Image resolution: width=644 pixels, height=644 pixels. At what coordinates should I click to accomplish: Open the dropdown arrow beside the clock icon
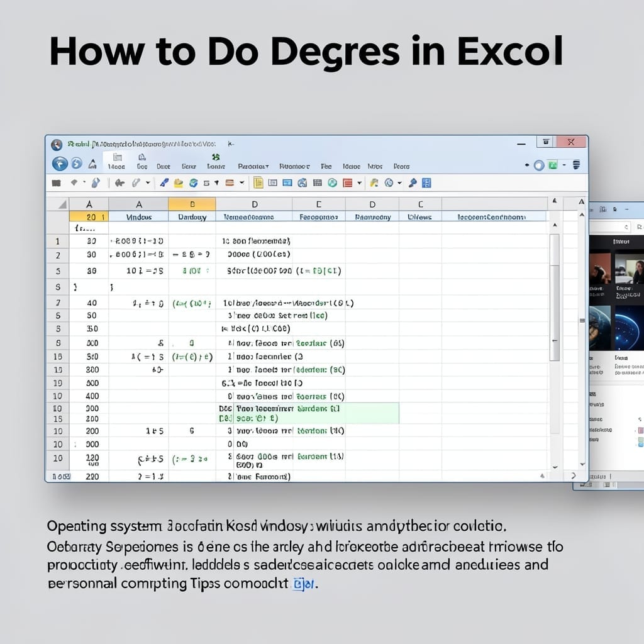tap(399, 183)
